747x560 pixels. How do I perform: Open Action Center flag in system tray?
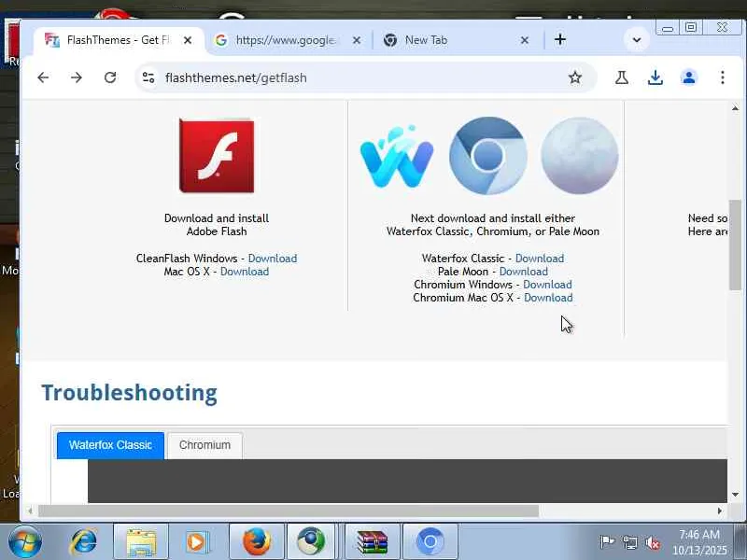click(606, 542)
